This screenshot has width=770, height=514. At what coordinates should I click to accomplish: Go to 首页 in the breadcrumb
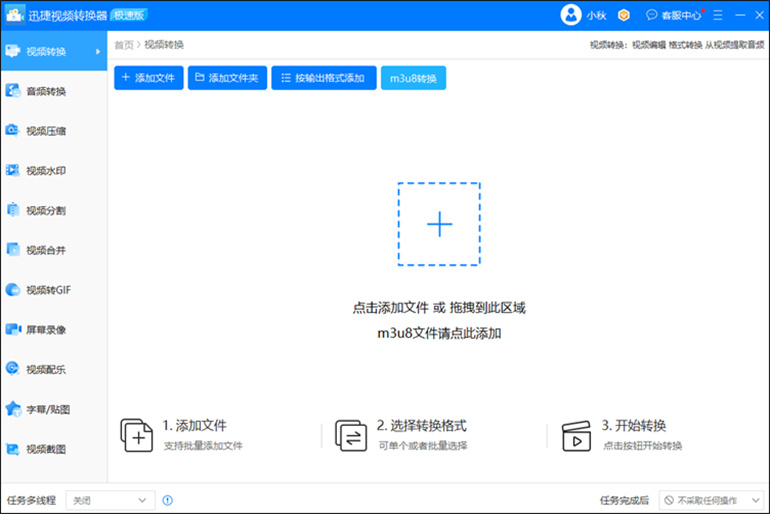point(124,45)
